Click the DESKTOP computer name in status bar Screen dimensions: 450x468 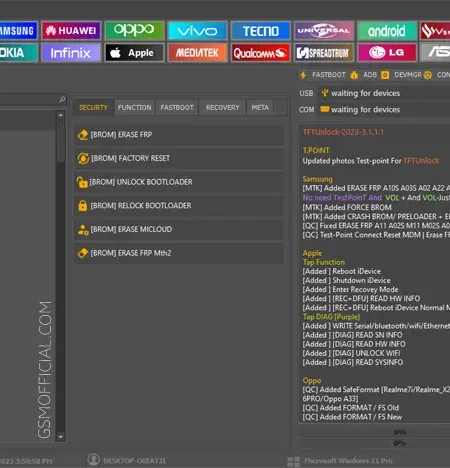(x=134, y=461)
